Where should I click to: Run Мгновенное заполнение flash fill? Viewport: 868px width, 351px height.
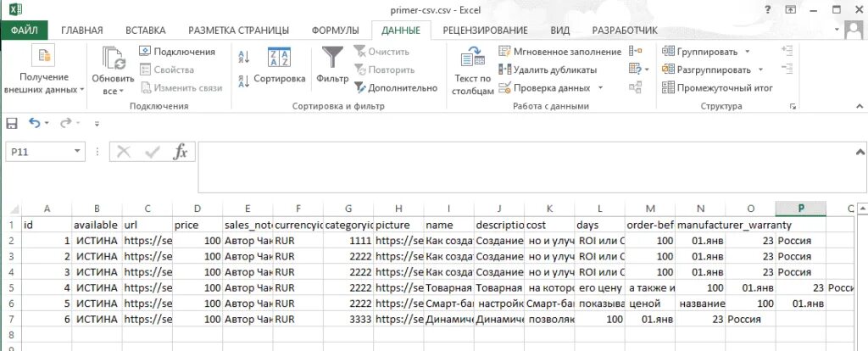click(x=559, y=52)
